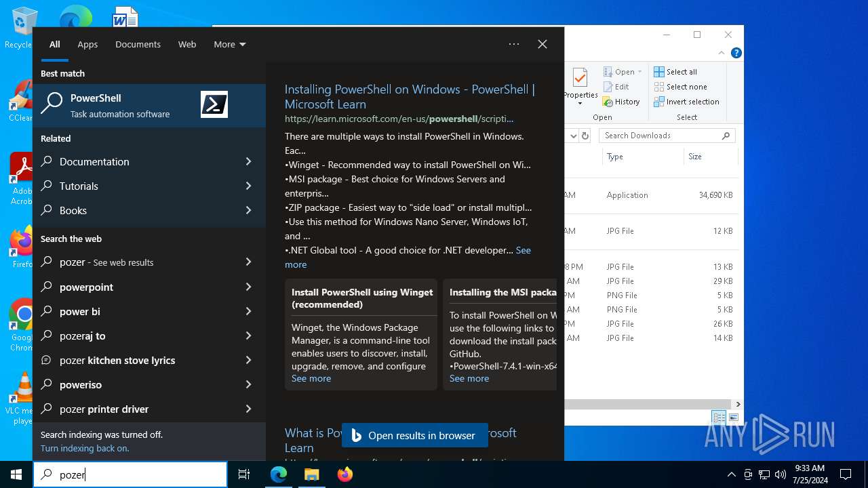The width and height of the screenshot is (868, 488).
Task: Click Search Downloads magnifier icon
Action: click(x=726, y=136)
